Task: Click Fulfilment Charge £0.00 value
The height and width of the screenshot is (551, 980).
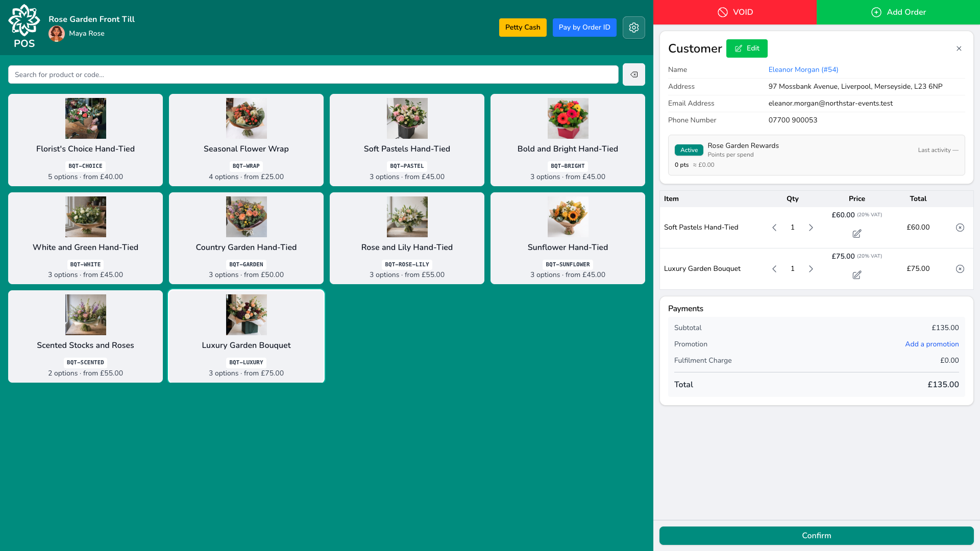Action: [949, 361]
